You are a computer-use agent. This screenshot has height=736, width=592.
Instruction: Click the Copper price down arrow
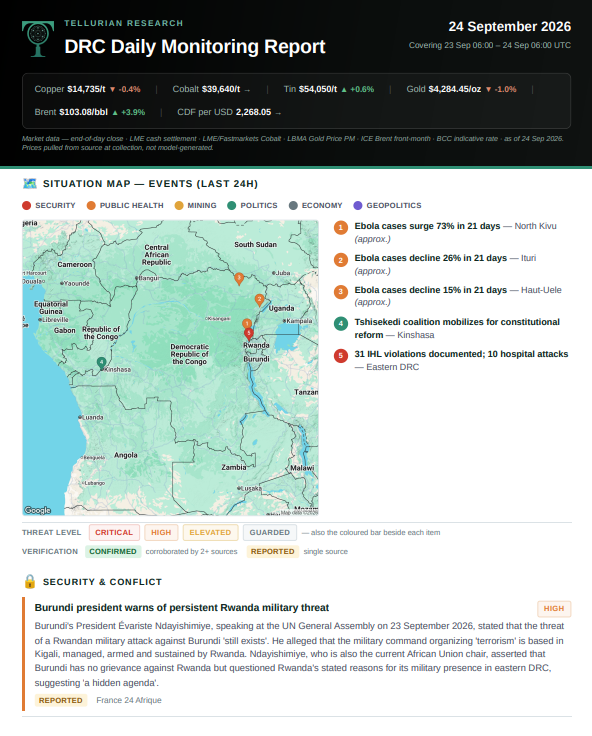click(x=113, y=89)
